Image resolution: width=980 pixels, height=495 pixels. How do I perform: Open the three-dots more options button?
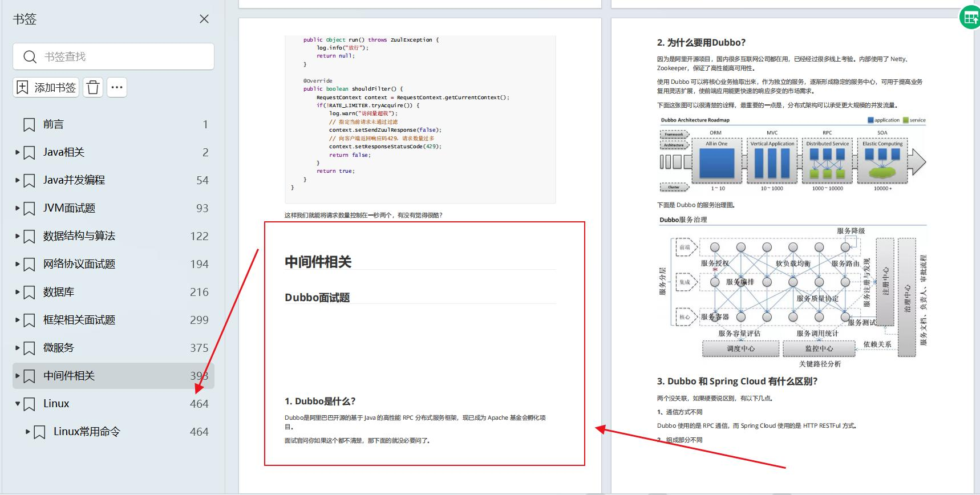coord(117,87)
